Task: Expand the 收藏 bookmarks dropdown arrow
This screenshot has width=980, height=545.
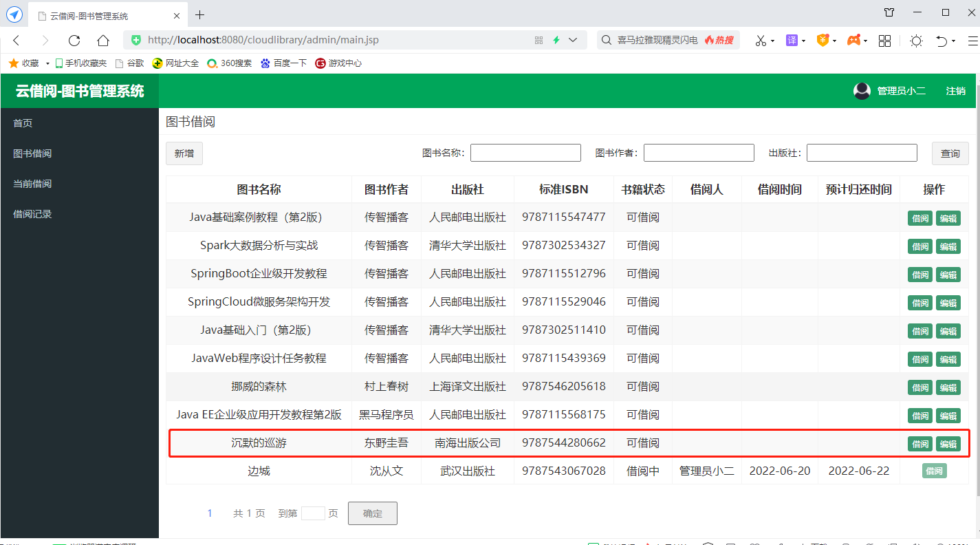Action: click(x=47, y=63)
